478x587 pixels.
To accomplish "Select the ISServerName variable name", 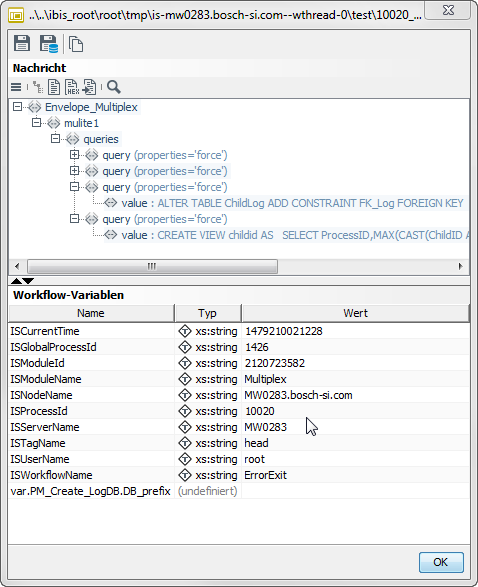I will pos(45,427).
